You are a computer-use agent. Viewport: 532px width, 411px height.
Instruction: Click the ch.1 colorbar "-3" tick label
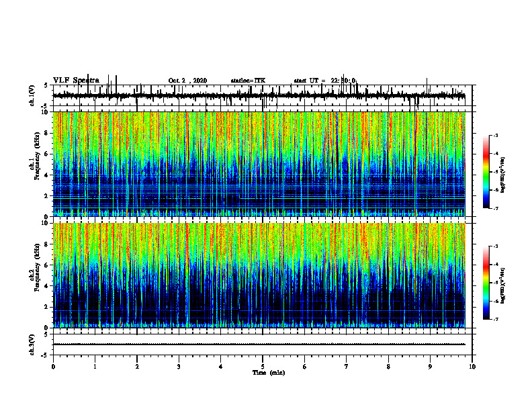pos(495,135)
